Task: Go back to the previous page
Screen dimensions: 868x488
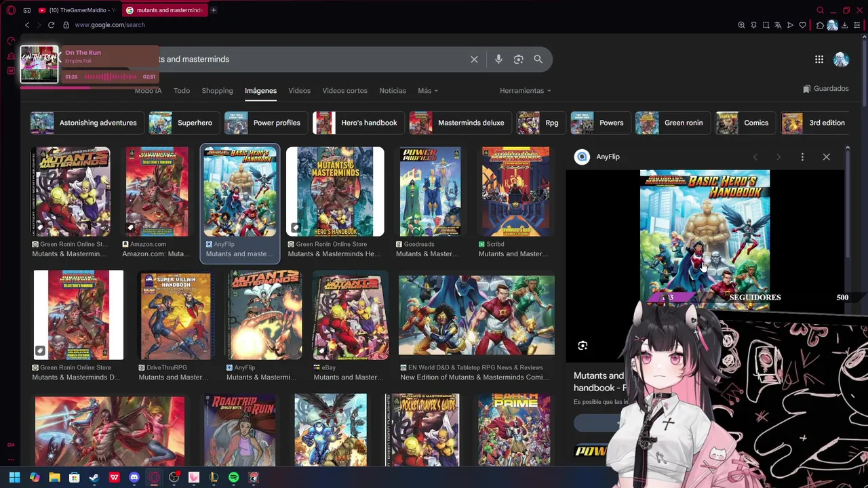Action: click(26, 25)
